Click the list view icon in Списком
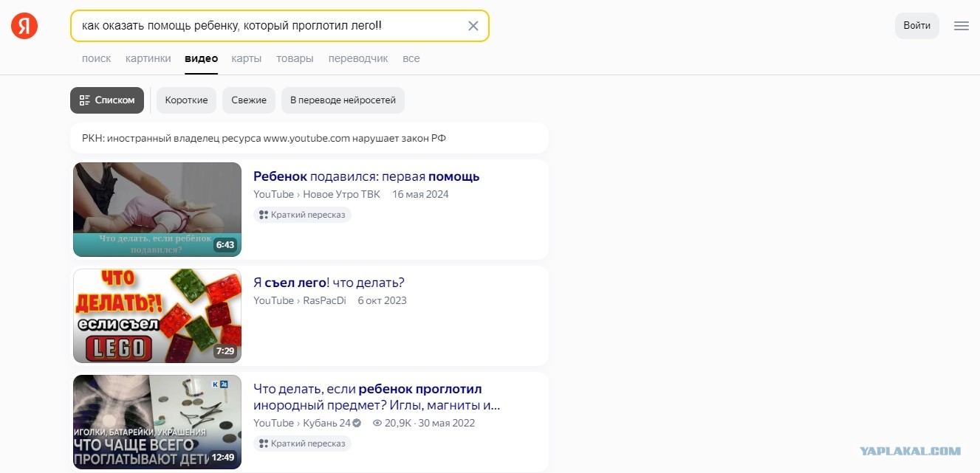The image size is (980, 473). pyautogui.click(x=85, y=100)
